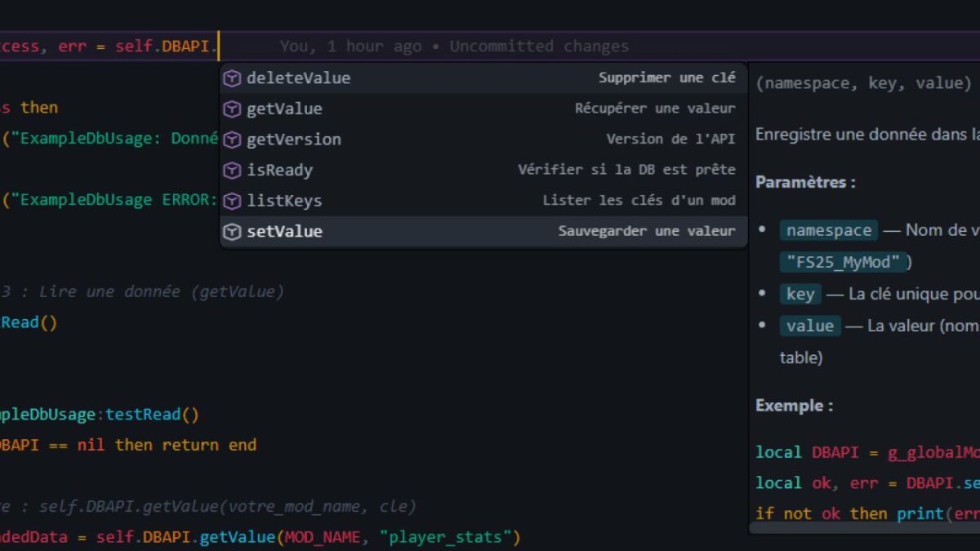Click the getVersion suggestion icon
980x551 pixels.
[232, 140]
